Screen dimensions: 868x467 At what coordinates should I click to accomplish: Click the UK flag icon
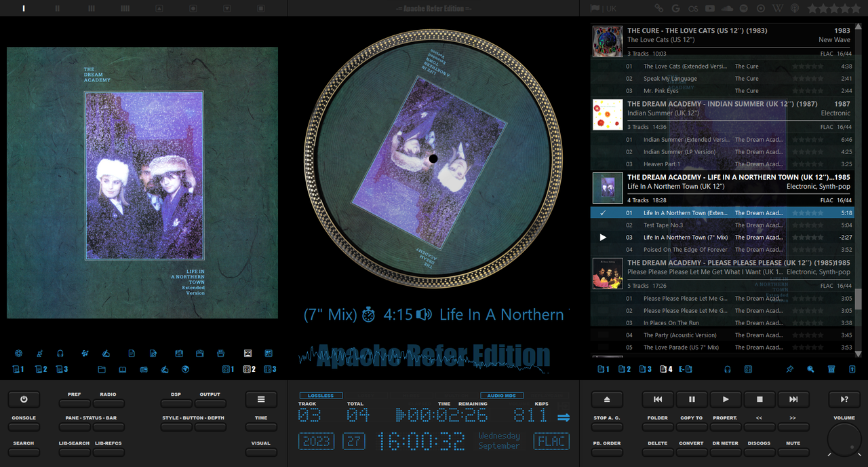point(595,8)
